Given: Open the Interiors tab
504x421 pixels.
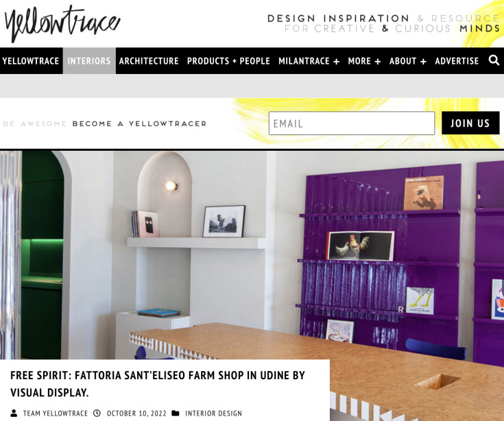Looking at the screenshot, I should click(89, 61).
